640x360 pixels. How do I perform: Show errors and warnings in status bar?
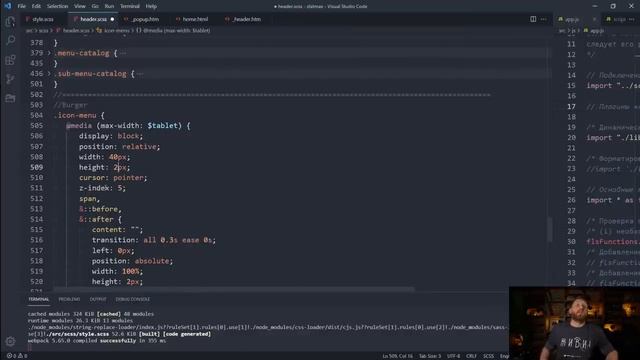click(17, 356)
